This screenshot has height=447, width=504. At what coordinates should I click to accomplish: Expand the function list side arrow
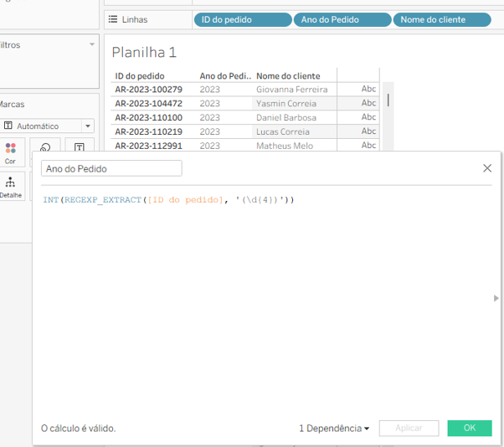coord(496,298)
